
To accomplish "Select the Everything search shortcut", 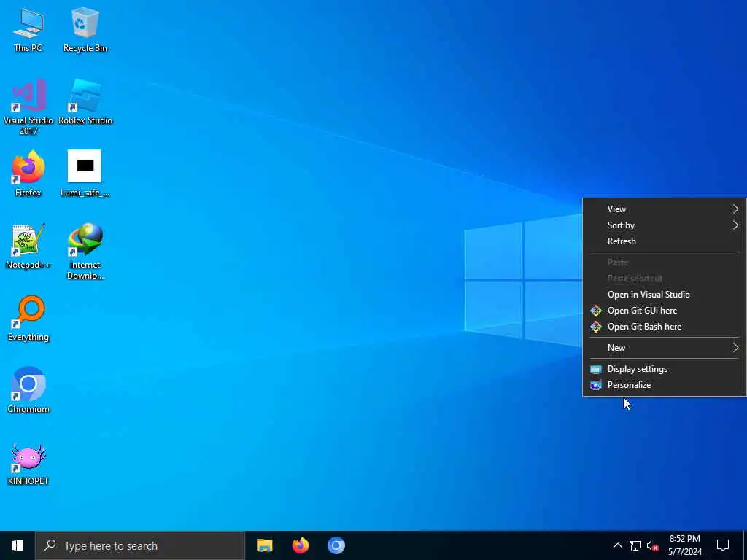I will tap(28, 318).
